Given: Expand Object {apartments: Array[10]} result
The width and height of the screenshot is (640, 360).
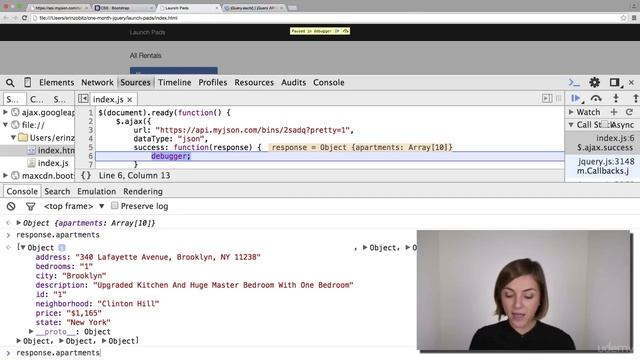Looking at the screenshot, I should (18, 223).
